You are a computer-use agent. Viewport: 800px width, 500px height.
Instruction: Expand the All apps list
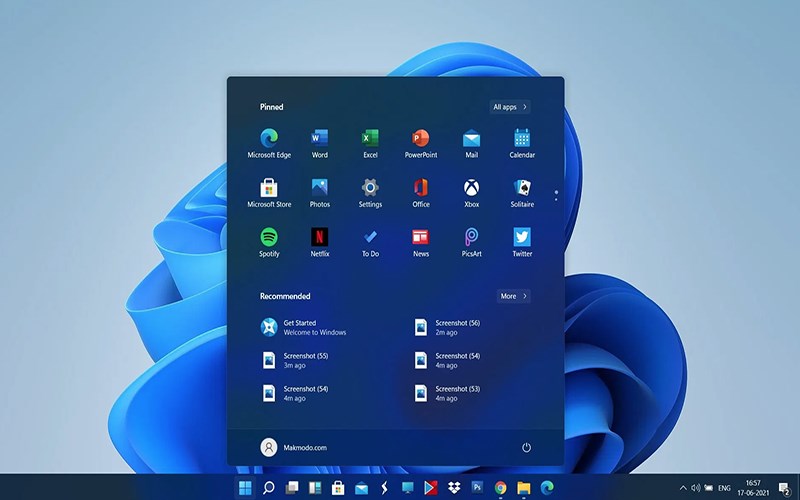[x=509, y=107]
